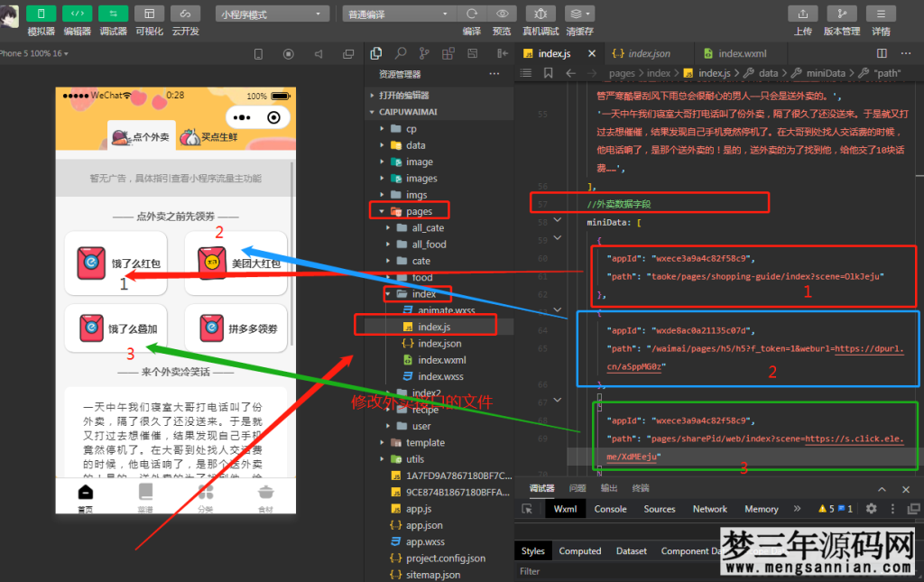Toggle the editor (编辑器) panel button

77,14
